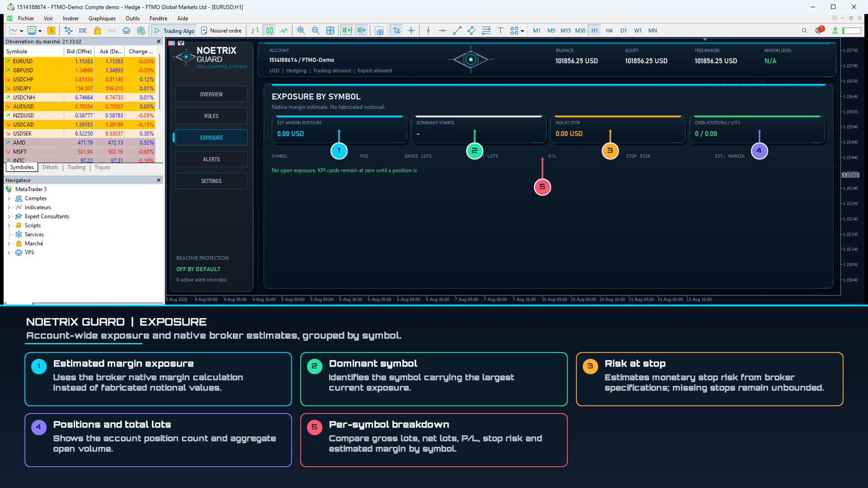Select the Services item in Navigateur
The image size is (868, 488).
(x=34, y=235)
